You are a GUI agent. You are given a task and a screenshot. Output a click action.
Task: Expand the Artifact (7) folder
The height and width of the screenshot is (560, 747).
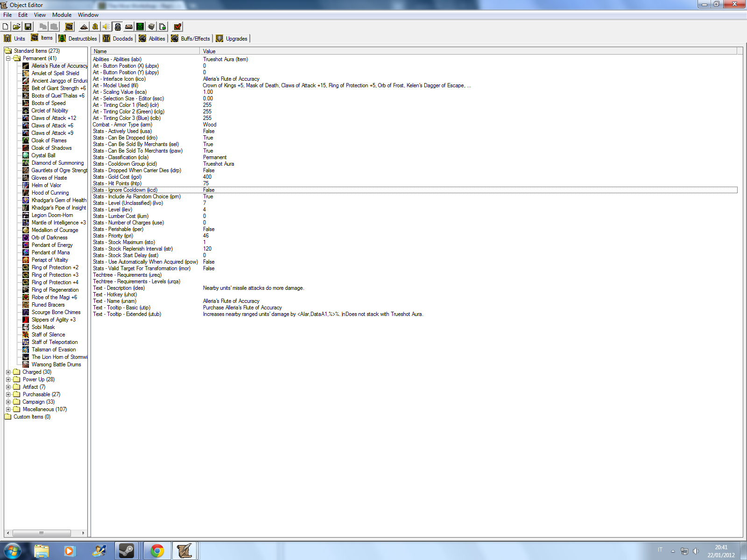point(8,387)
